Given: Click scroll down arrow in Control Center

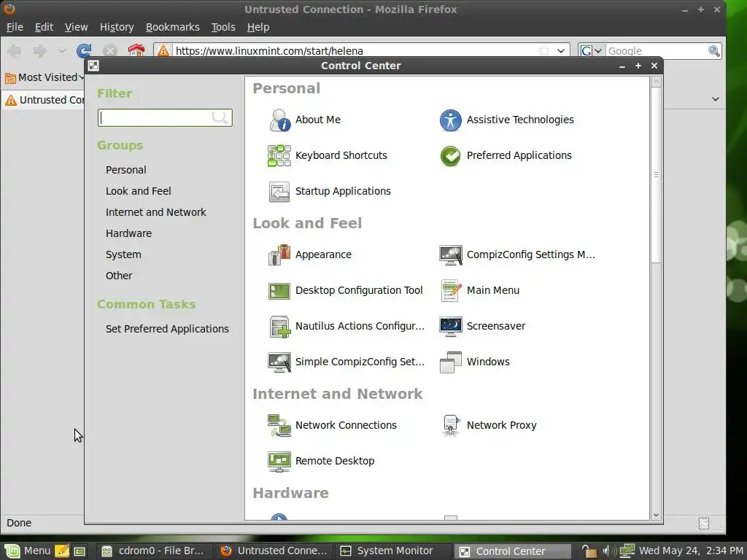Looking at the screenshot, I should pos(656,515).
